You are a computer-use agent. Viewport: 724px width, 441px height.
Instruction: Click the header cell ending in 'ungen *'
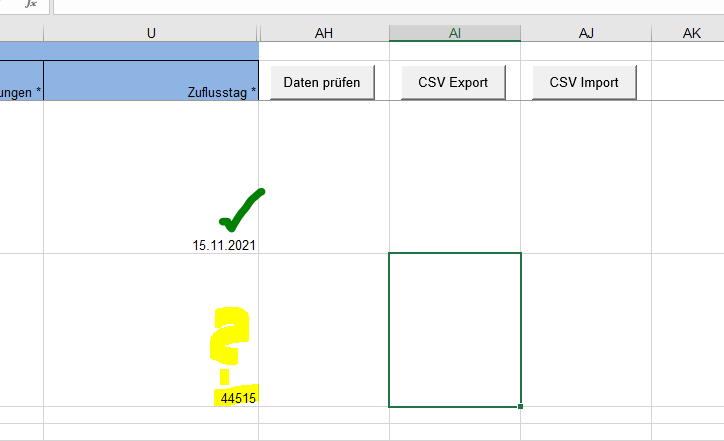(21, 80)
